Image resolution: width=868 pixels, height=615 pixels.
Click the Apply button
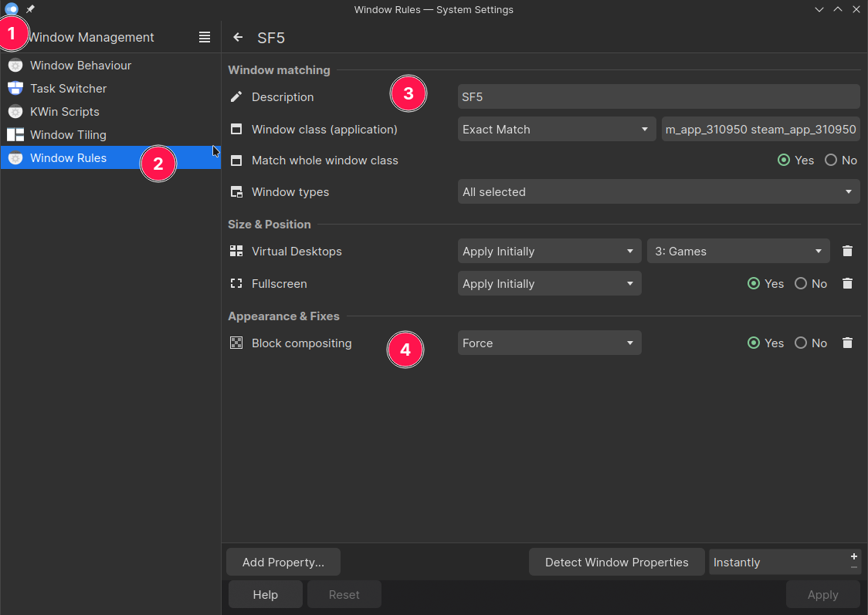coord(822,594)
